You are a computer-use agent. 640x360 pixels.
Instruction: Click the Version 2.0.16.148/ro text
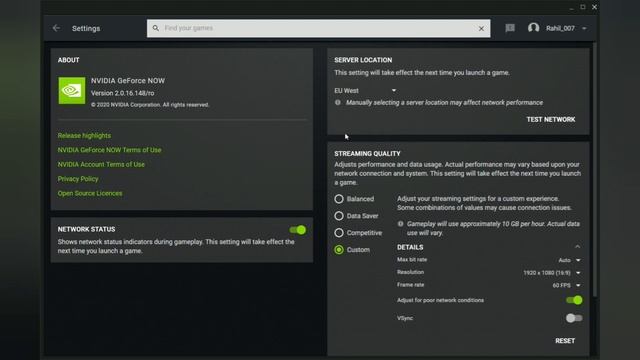tap(122, 93)
